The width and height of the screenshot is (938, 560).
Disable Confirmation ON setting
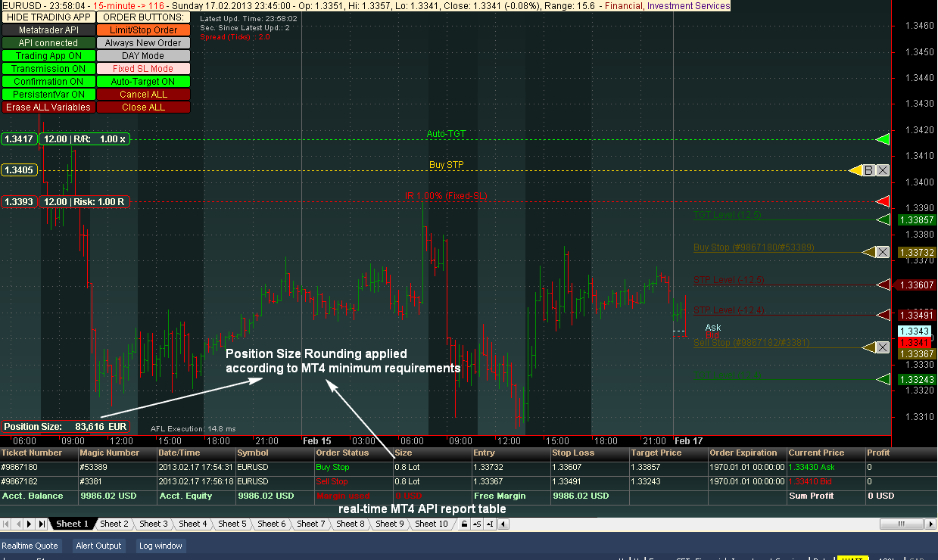tap(48, 82)
